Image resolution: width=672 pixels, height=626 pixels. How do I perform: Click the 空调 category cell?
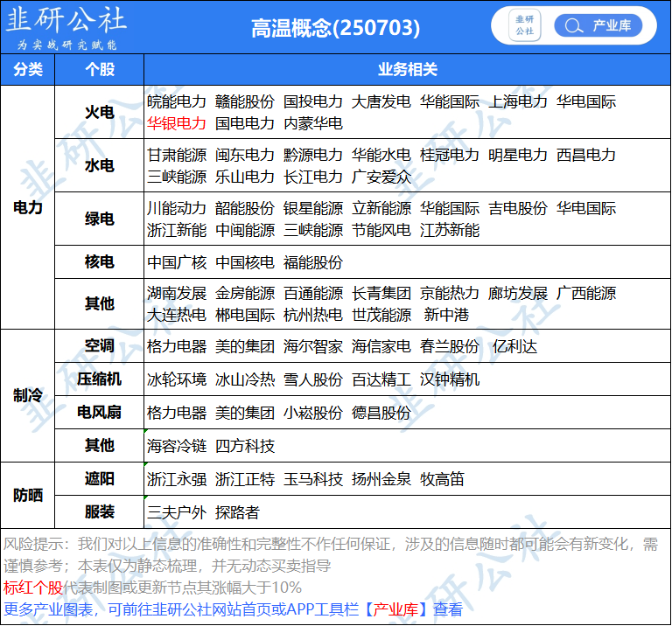point(100,345)
